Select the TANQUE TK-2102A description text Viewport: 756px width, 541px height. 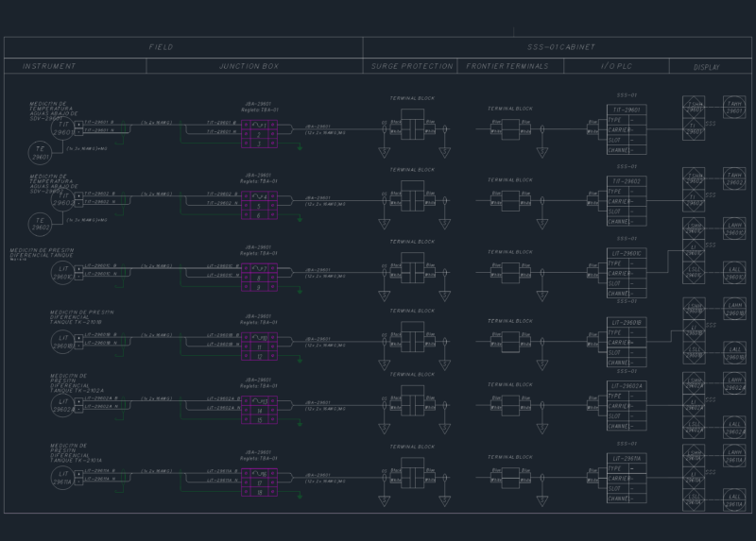pos(77,391)
